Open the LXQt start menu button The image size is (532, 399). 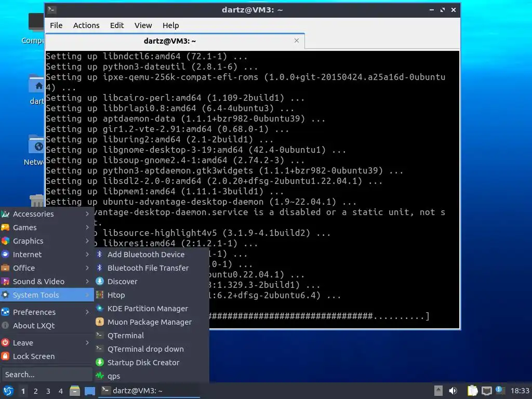point(8,391)
